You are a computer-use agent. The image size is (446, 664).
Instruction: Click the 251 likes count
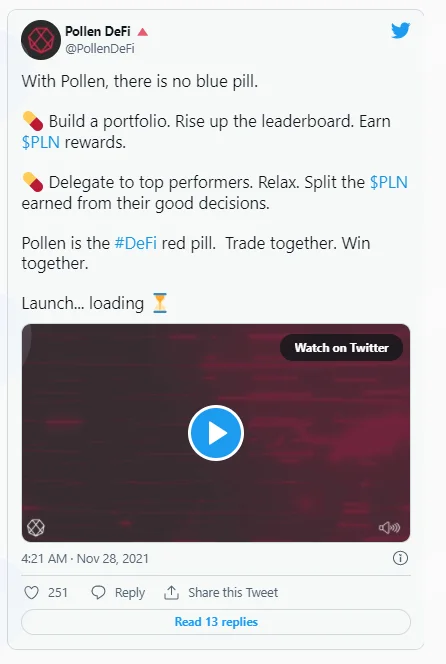[58, 592]
